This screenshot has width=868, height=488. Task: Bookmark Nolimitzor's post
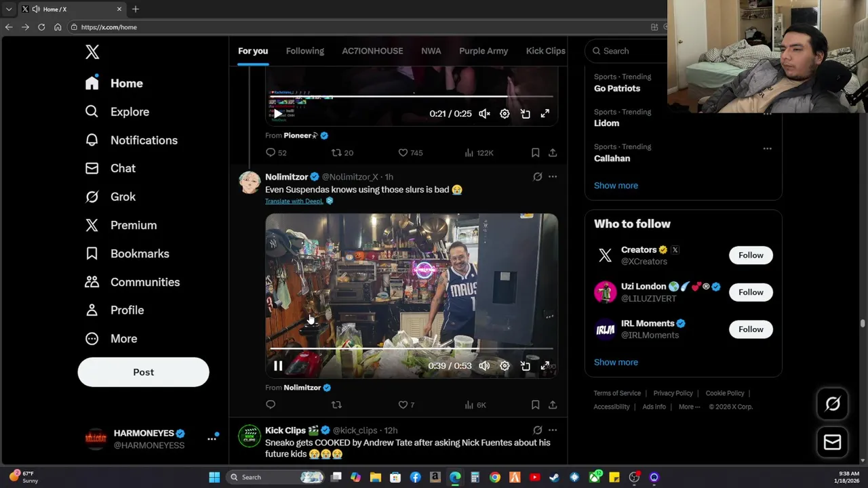coord(535,405)
